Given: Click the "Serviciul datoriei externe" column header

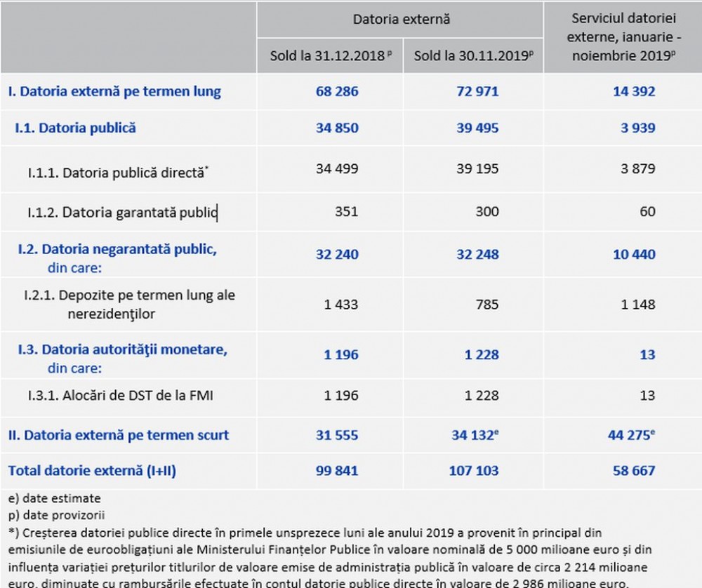Looking at the screenshot, I should pos(623,36).
